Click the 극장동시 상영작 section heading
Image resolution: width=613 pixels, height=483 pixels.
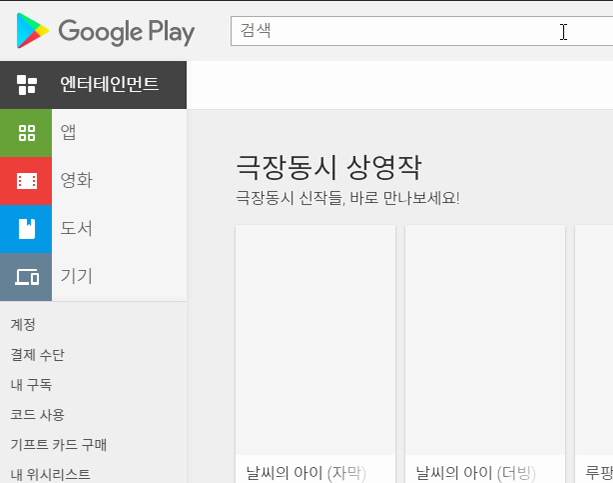click(x=329, y=167)
